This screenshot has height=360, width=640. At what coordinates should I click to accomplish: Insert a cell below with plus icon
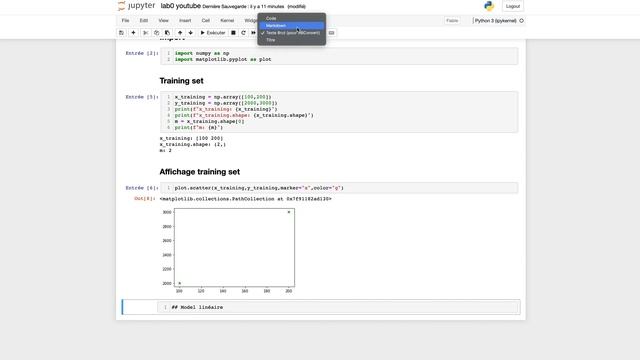133,33
